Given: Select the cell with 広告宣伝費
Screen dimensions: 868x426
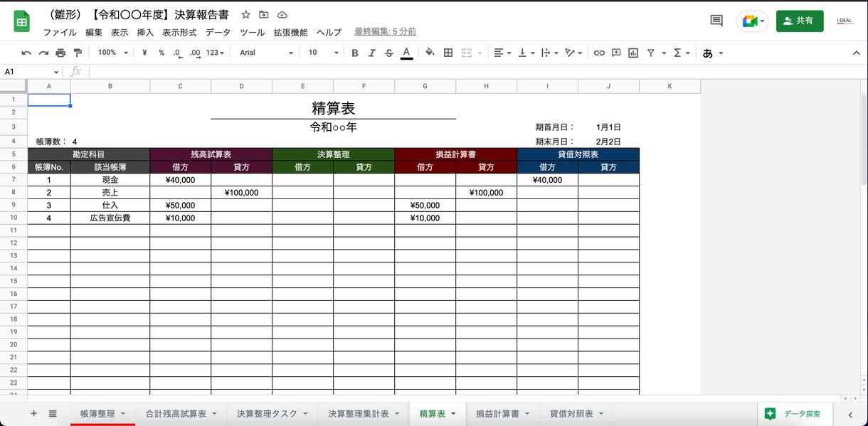Looking at the screenshot, I should pos(110,218).
